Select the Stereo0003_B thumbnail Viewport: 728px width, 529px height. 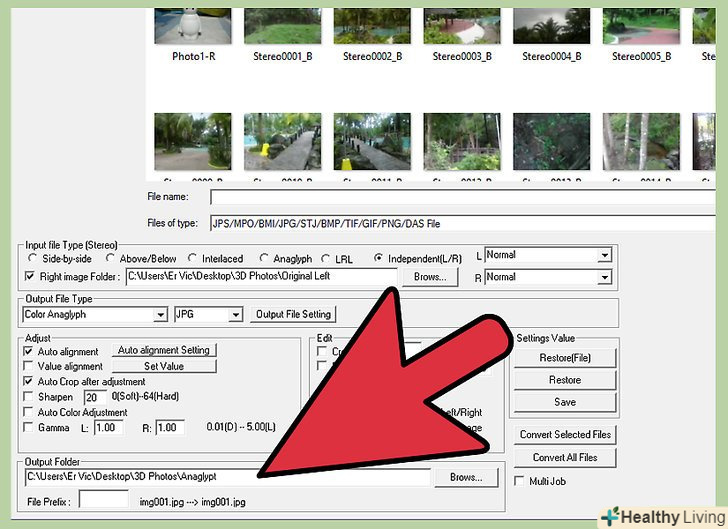[462, 26]
